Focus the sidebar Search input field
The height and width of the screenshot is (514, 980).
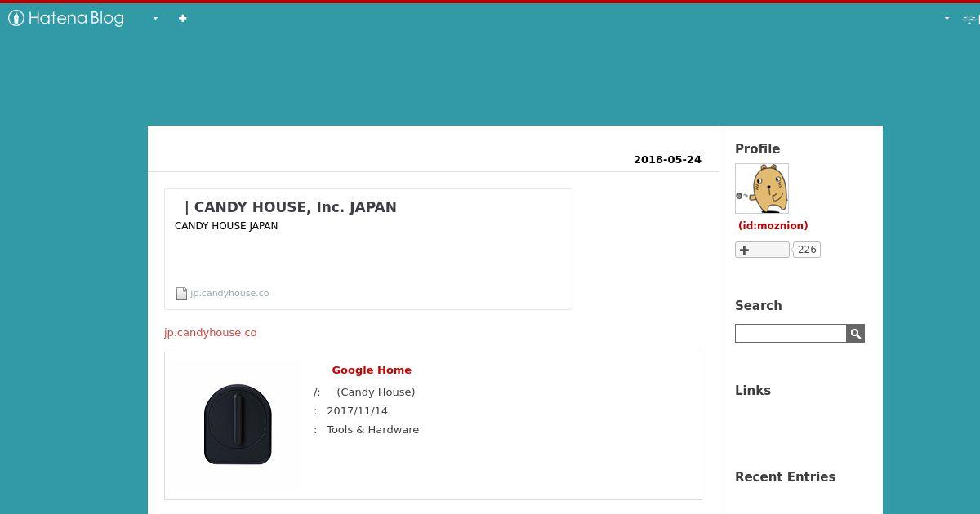click(x=791, y=333)
